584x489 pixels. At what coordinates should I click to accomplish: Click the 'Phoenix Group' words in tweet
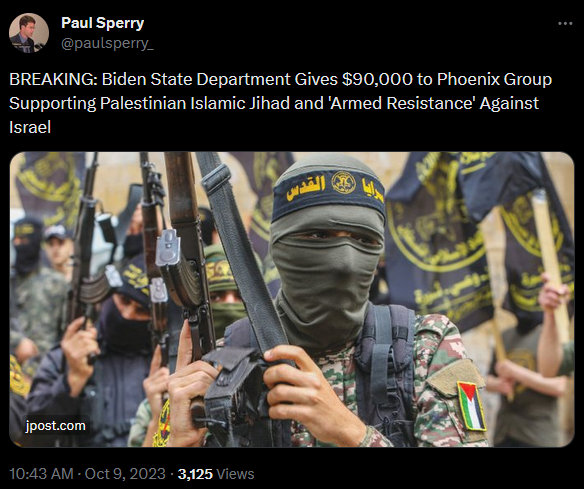point(494,79)
